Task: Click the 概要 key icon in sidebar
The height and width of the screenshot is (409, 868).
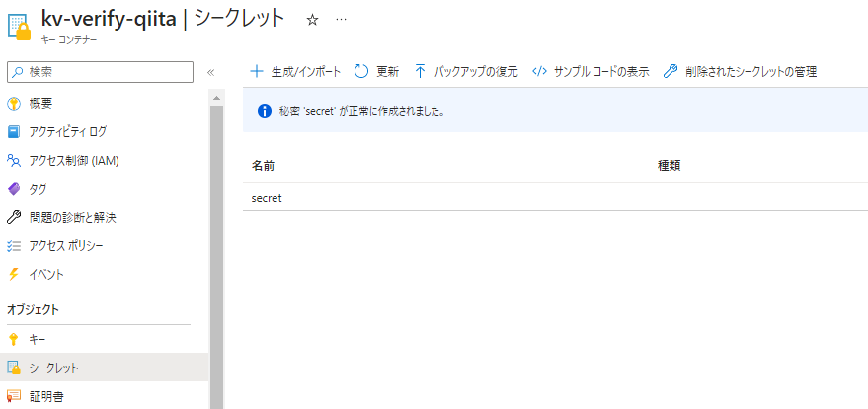Action: coord(14,104)
